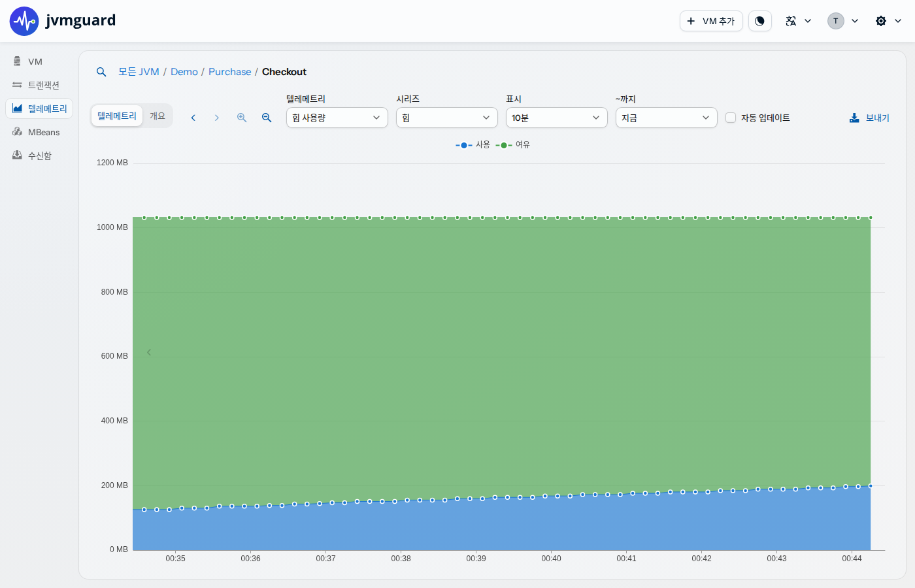915x588 pixels.
Task: Go to previous time range arrow
Action: (193, 118)
